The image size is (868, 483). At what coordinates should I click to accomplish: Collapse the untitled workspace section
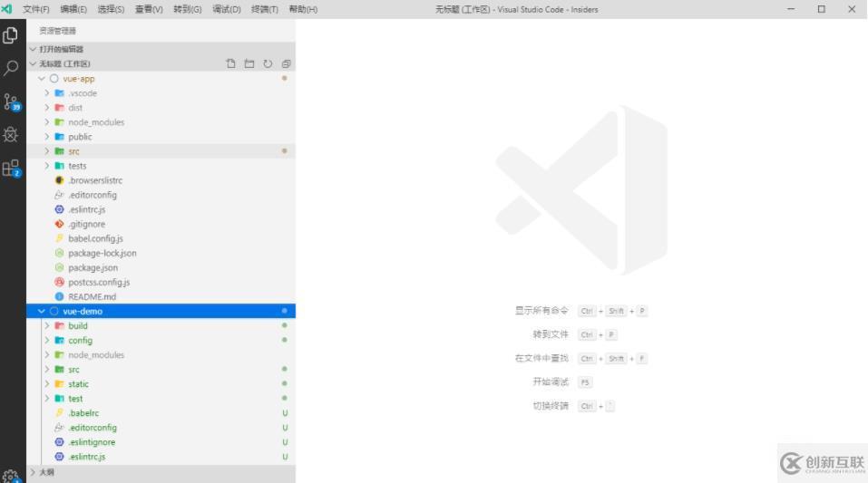tap(33, 63)
